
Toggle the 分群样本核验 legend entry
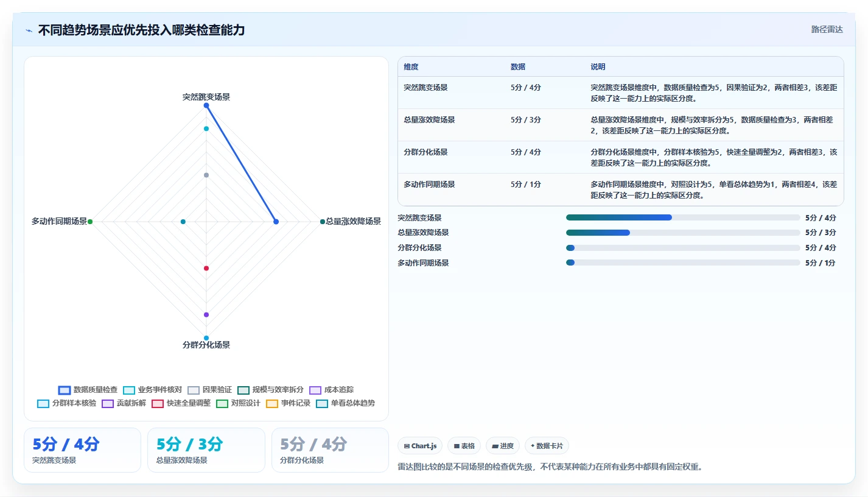[x=67, y=403]
